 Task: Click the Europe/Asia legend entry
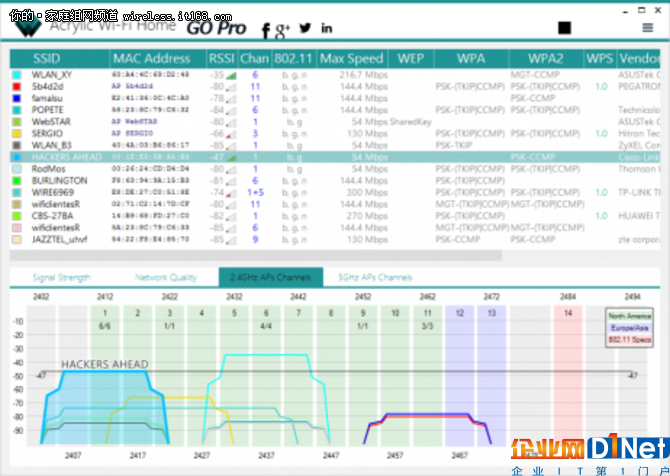(x=629, y=328)
